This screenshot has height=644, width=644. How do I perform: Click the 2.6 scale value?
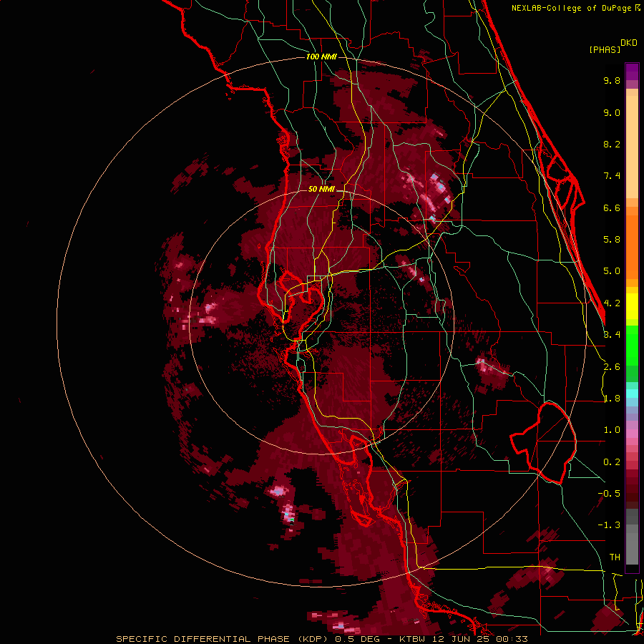[x=612, y=367]
